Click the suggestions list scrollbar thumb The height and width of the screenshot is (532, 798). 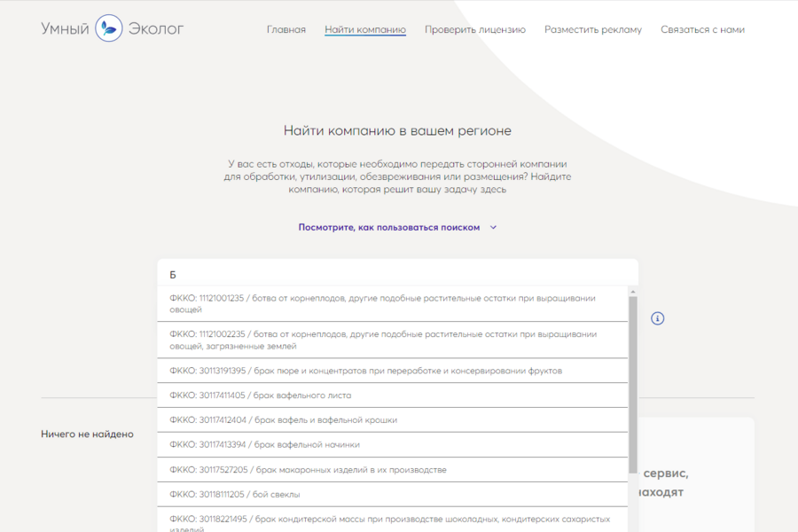coord(633,384)
